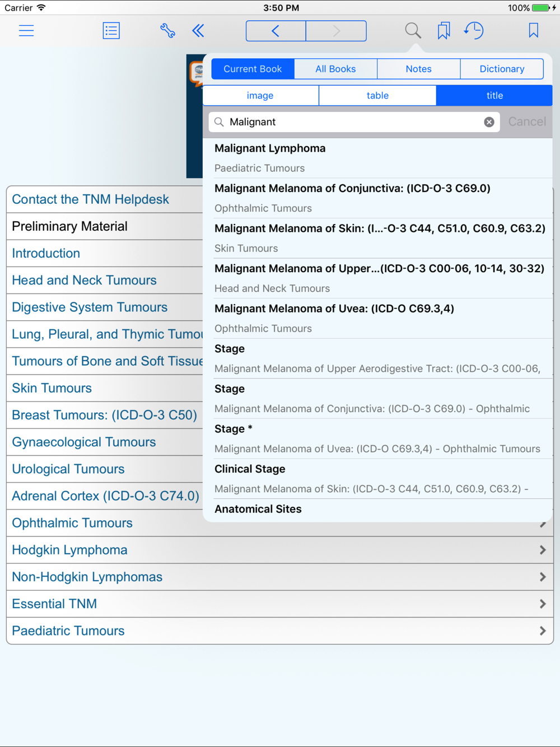
Task: Tap the magnifier search icon in toolbar
Action: click(x=413, y=31)
